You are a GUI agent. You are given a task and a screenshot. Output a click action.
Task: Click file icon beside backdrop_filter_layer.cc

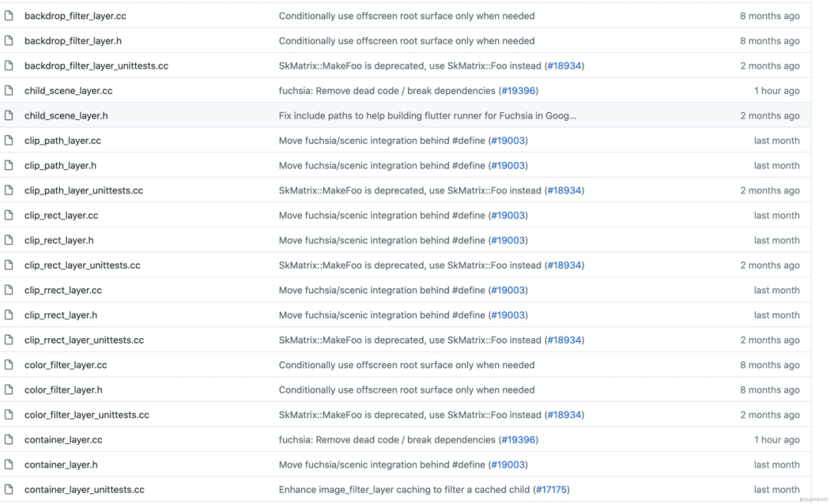[9, 16]
